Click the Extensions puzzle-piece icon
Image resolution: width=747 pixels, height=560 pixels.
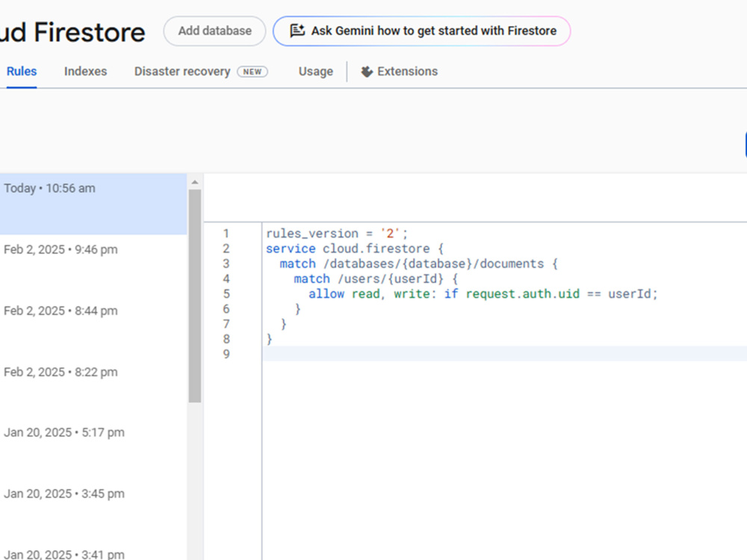pos(366,71)
